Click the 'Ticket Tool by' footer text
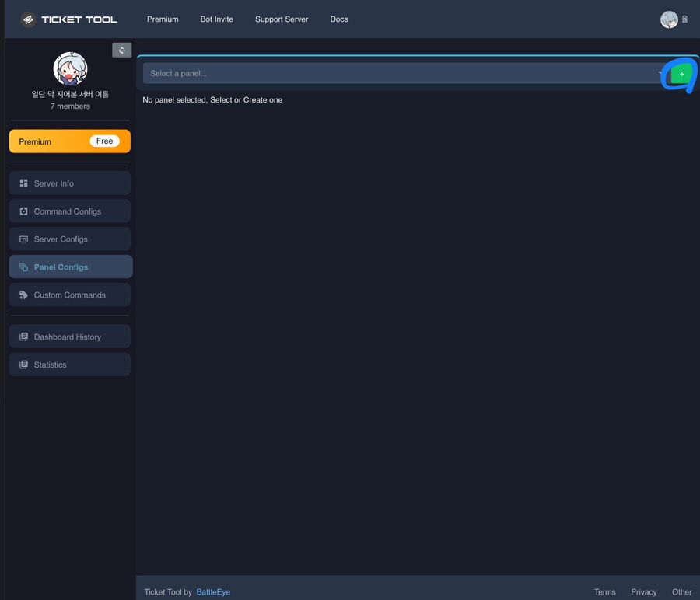The width and height of the screenshot is (700, 600). [x=168, y=592]
